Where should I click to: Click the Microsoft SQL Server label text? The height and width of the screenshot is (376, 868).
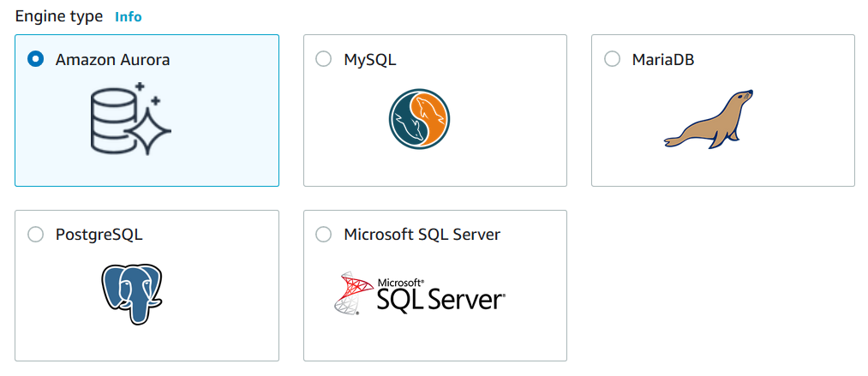(422, 235)
